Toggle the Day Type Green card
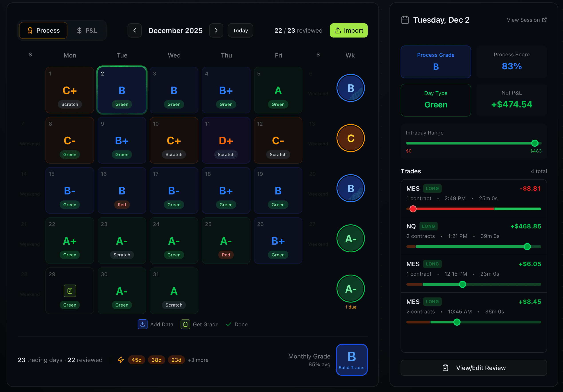The image size is (563, 392). click(436, 100)
